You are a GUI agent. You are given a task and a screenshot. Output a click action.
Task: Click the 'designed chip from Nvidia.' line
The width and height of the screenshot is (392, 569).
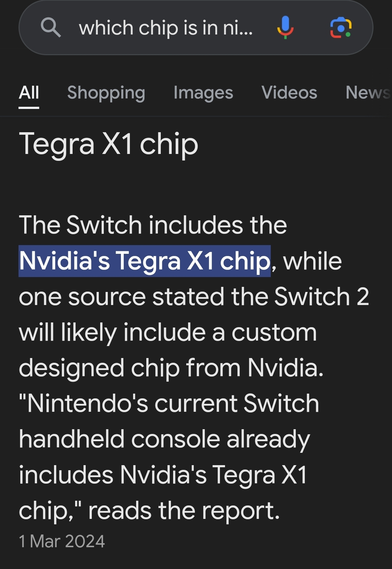pyautogui.click(x=171, y=368)
